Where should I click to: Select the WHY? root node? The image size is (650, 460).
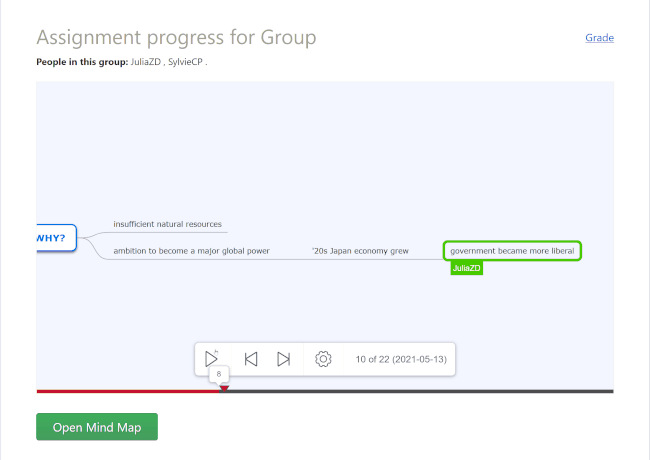(x=54, y=238)
